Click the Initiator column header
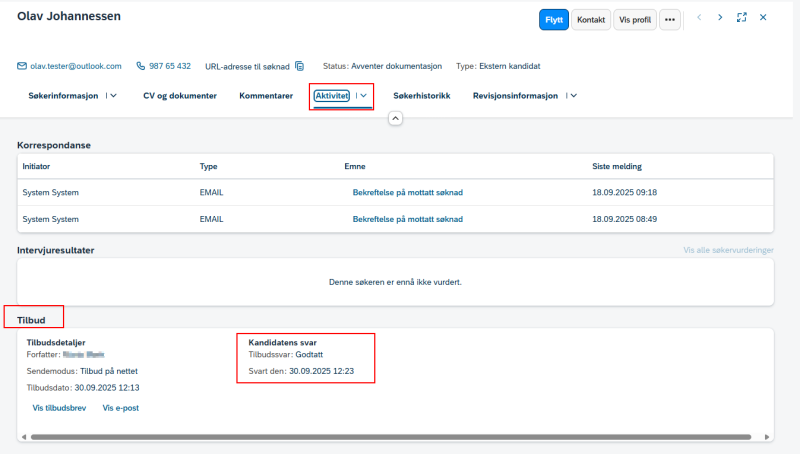Screen dimensions: 800x454 [x=36, y=166]
